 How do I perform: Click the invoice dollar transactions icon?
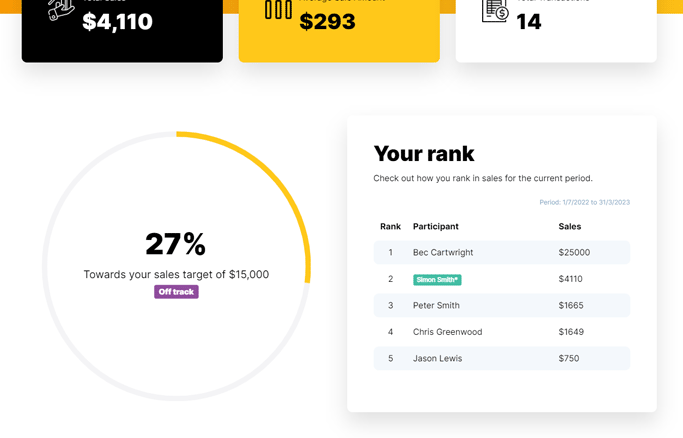pos(495,10)
